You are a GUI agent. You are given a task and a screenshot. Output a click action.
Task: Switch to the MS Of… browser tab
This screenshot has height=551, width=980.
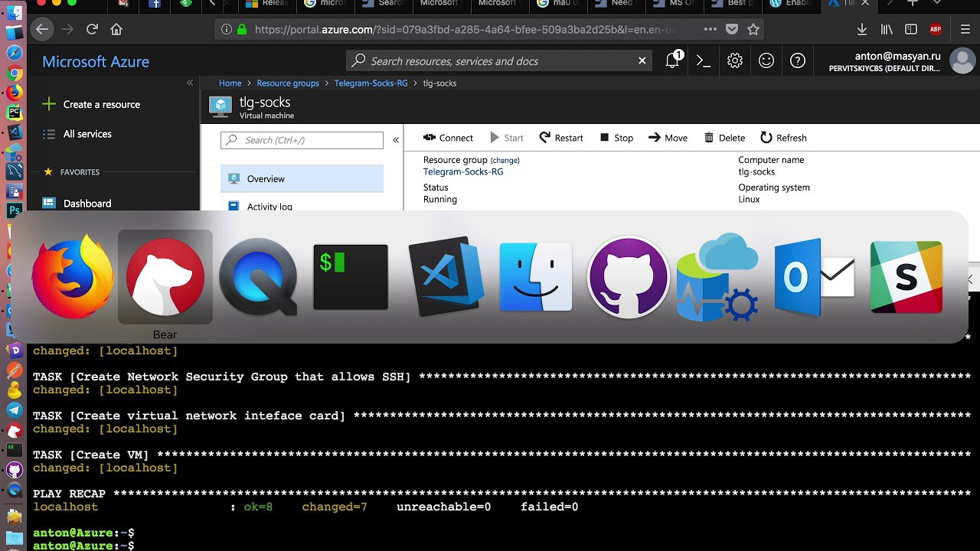point(674,4)
